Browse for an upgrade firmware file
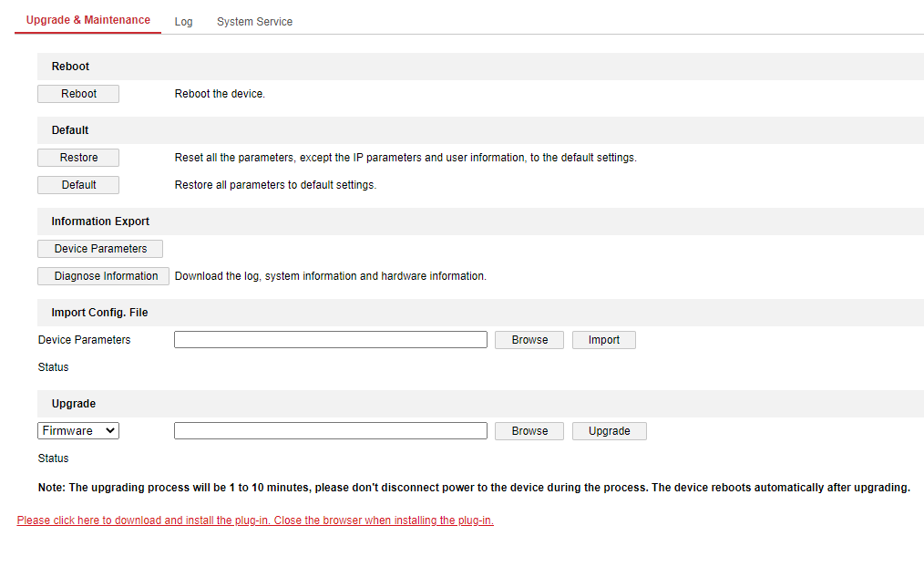 coord(529,431)
